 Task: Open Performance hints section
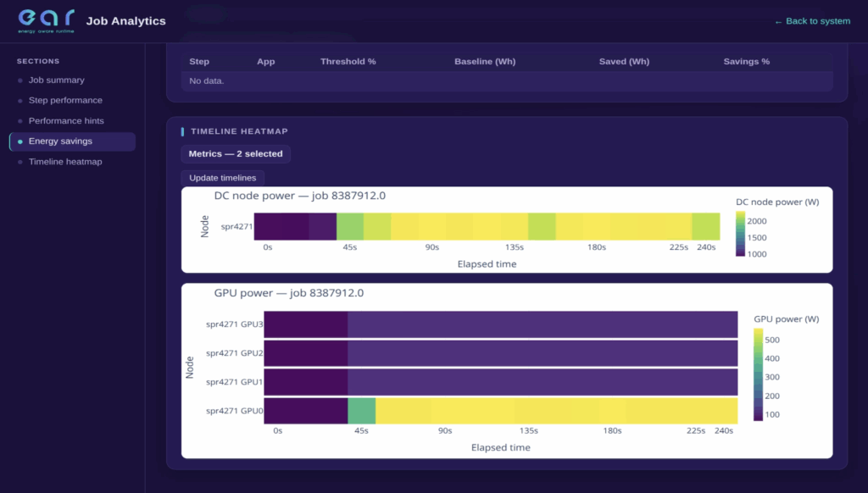pyautogui.click(x=66, y=121)
